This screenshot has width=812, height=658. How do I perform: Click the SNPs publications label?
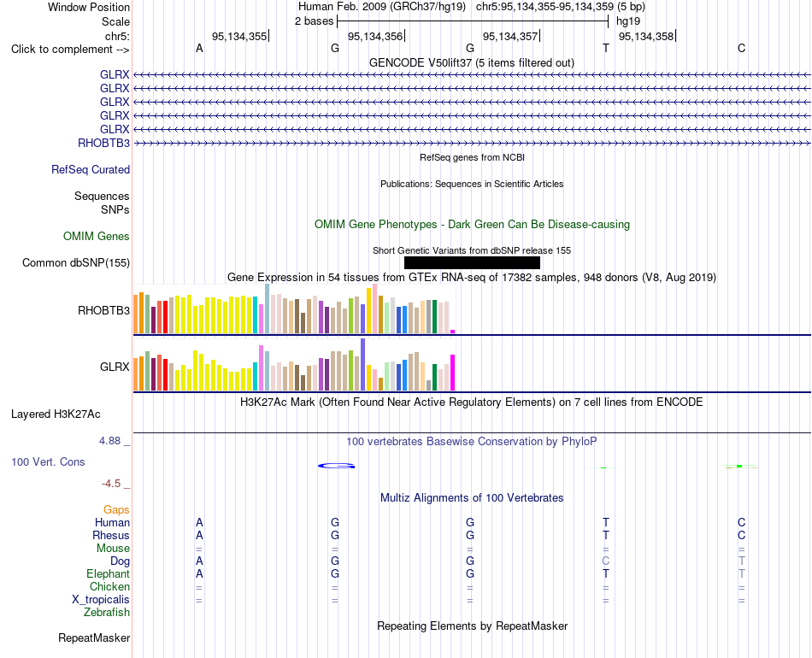click(x=115, y=209)
